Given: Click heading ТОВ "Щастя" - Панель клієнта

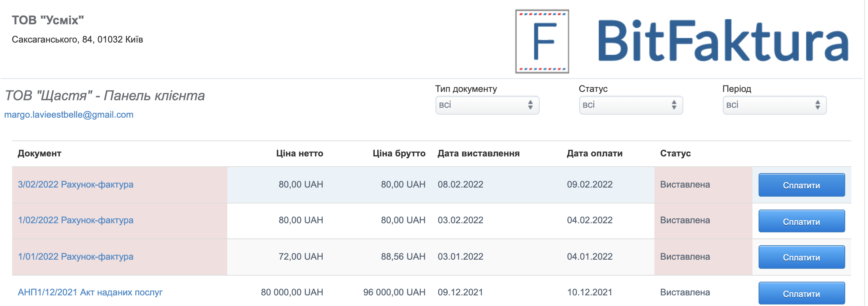Looking at the screenshot, I should pyautogui.click(x=105, y=96).
